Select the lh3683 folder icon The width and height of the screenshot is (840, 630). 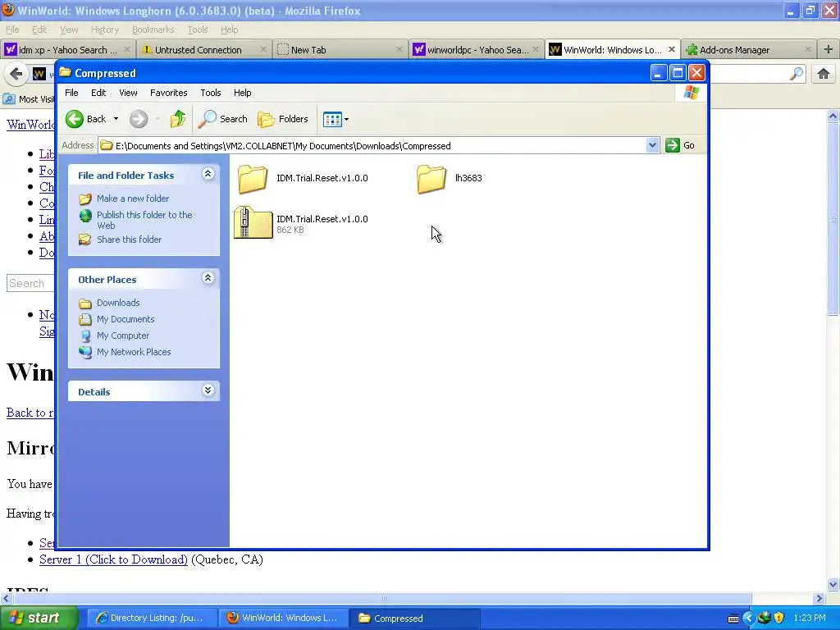coord(431,178)
